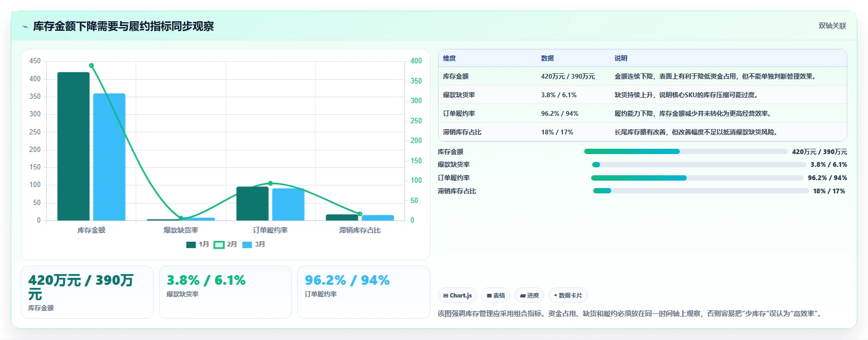Image resolution: width=868 pixels, height=340 pixels.
Task: Click the 滞销库存占比 progress bar
Action: click(701, 191)
